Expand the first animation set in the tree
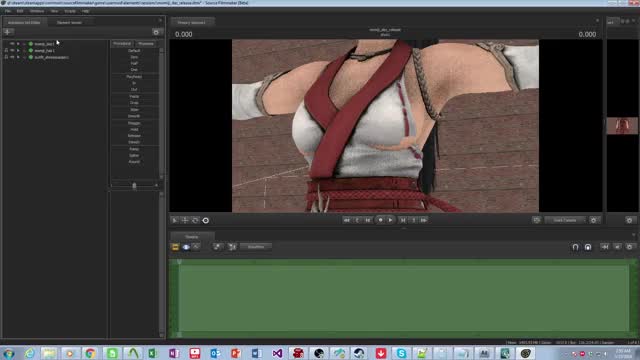Screen dimensions: 640x360 coord(18,44)
